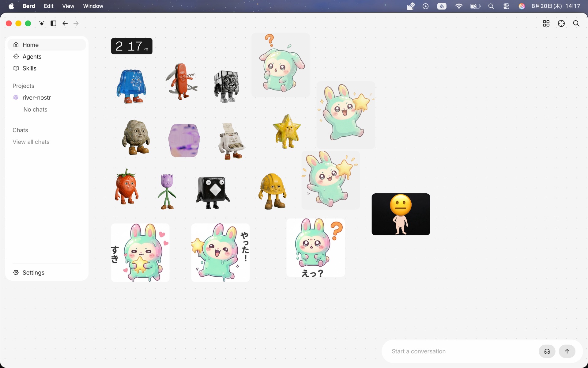Click the Berd sparkle logo icon

pyautogui.click(x=42, y=23)
